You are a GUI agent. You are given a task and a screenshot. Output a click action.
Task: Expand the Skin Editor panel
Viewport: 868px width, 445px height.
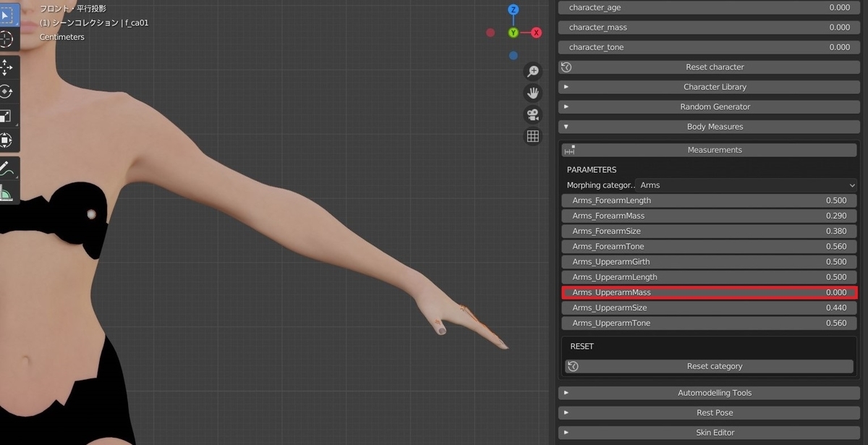pyautogui.click(x=709, y=433)
